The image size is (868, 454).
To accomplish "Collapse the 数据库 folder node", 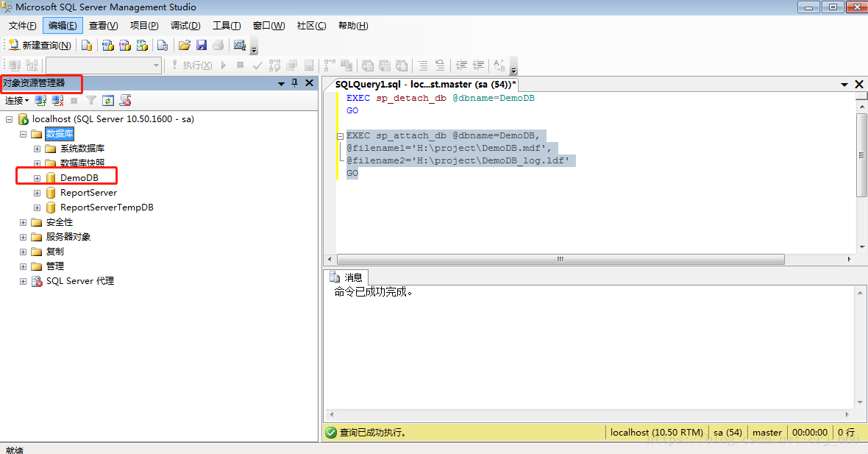I will [24, 134].
